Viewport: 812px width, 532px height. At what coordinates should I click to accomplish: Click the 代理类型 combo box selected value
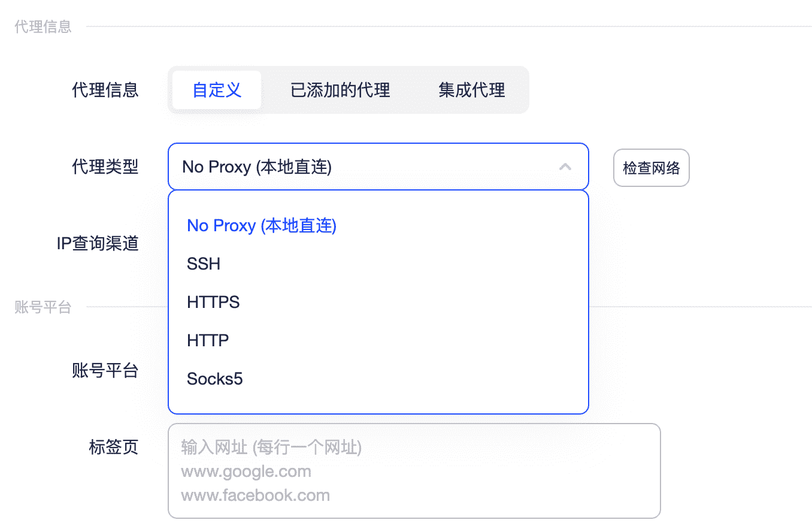click(x=257, y=167)
